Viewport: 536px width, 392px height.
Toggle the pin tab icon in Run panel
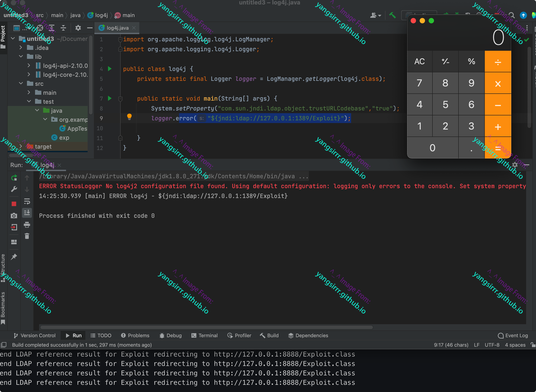coord(14,257)
